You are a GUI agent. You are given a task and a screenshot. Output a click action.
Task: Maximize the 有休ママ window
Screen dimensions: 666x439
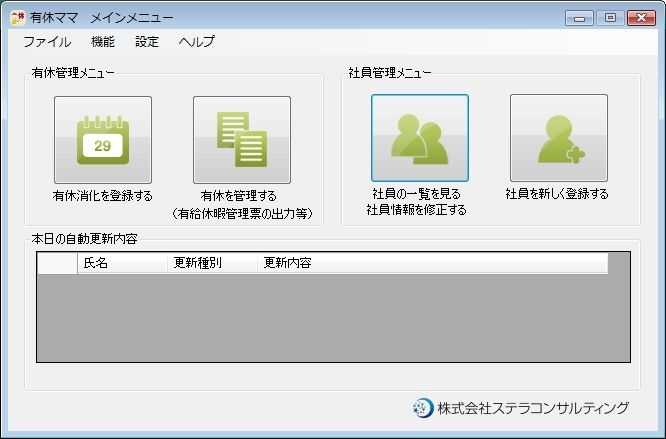(x=610, y=18)
